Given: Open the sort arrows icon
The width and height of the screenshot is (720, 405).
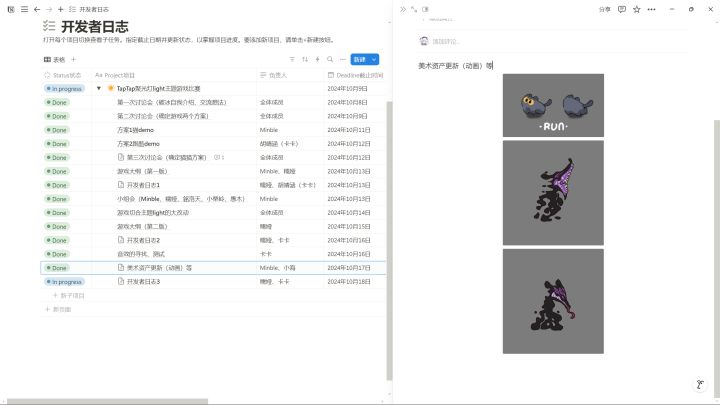Looking at the screenshot, I should (305, 59).
